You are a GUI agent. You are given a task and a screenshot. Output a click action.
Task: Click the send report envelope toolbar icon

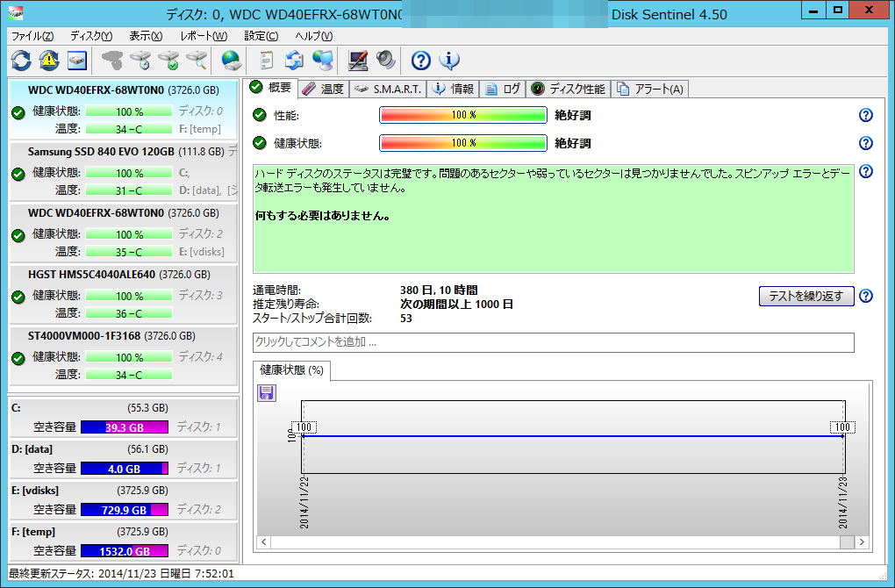(295, 60)
